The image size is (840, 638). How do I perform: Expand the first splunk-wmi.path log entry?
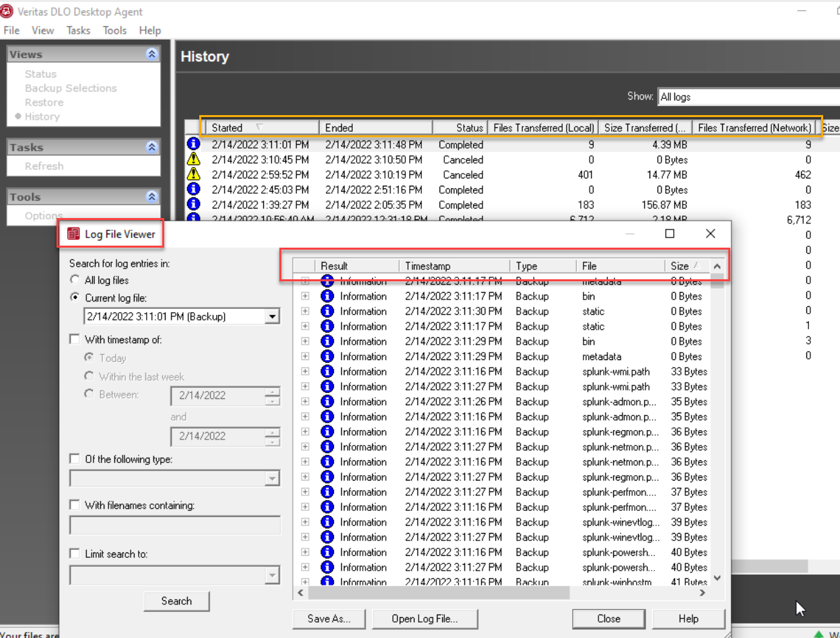[304, 371]
